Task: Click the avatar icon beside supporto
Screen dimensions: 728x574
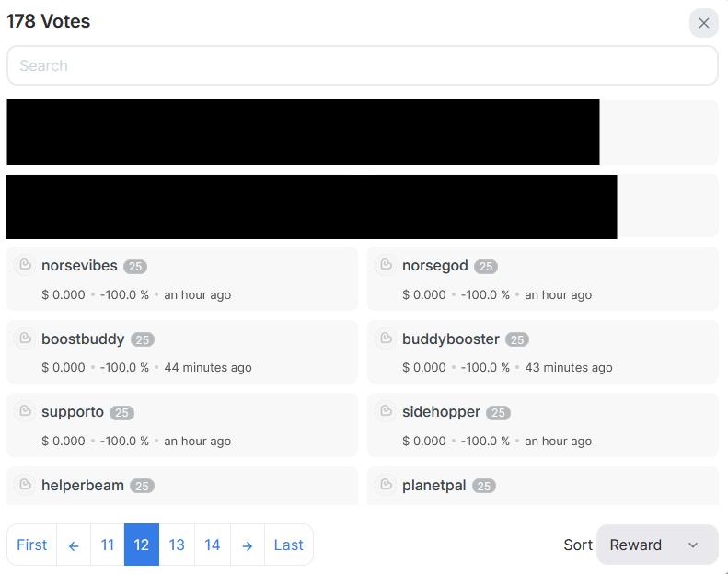Action: click(x=25, y=412)
